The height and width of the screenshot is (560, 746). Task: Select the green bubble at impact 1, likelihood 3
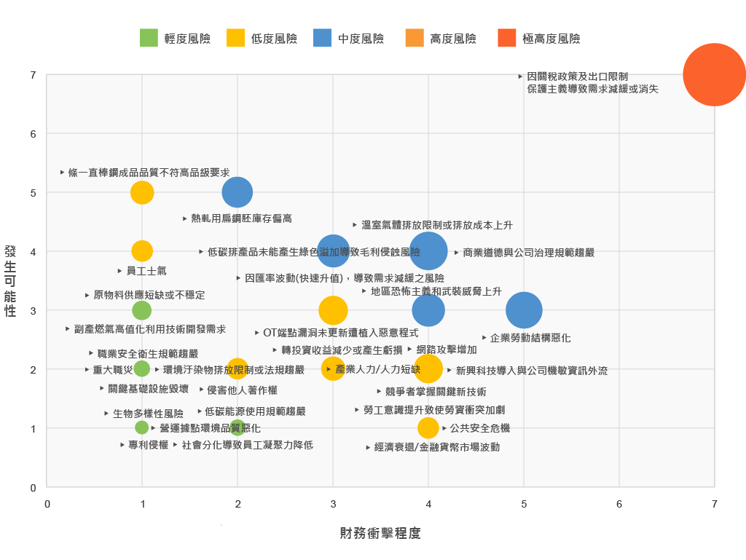(142, 310)
